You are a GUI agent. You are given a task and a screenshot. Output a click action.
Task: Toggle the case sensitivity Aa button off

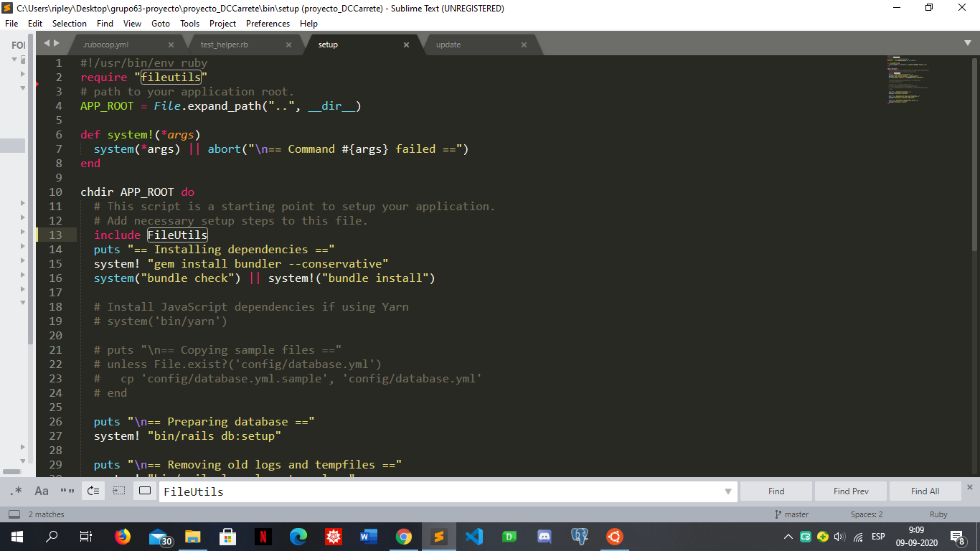coord(41,491)
